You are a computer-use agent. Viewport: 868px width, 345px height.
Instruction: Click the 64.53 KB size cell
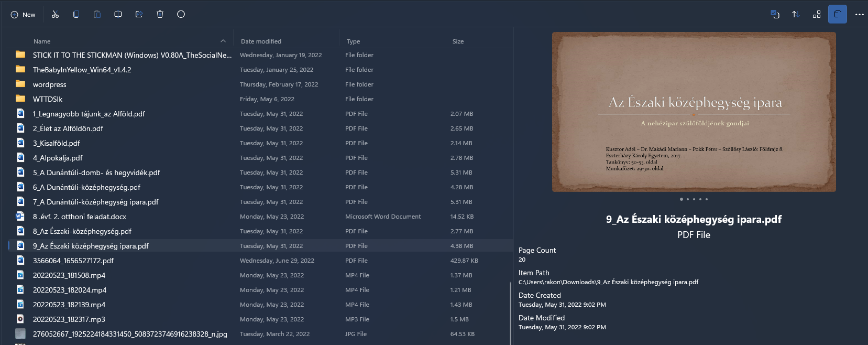pyautogui.click(x=463, y=334)
